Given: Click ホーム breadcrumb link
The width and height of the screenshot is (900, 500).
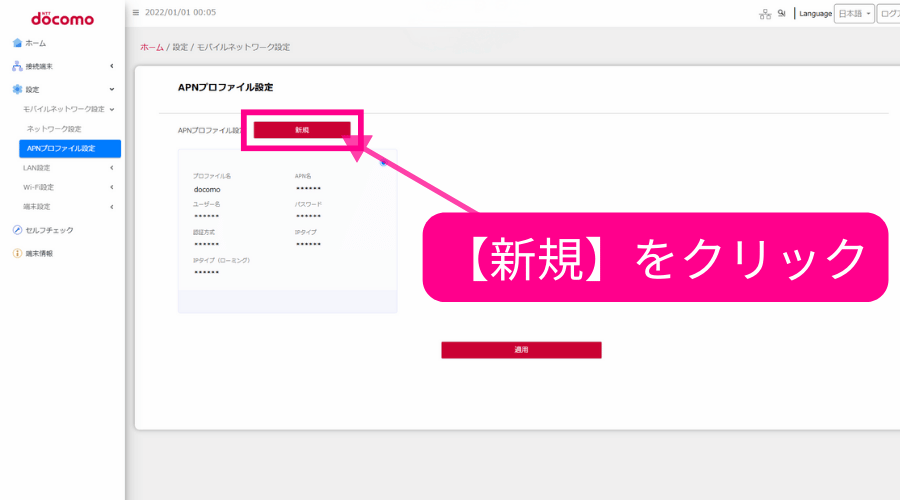Looking at the screenshot, I should [x=152, y=47].
